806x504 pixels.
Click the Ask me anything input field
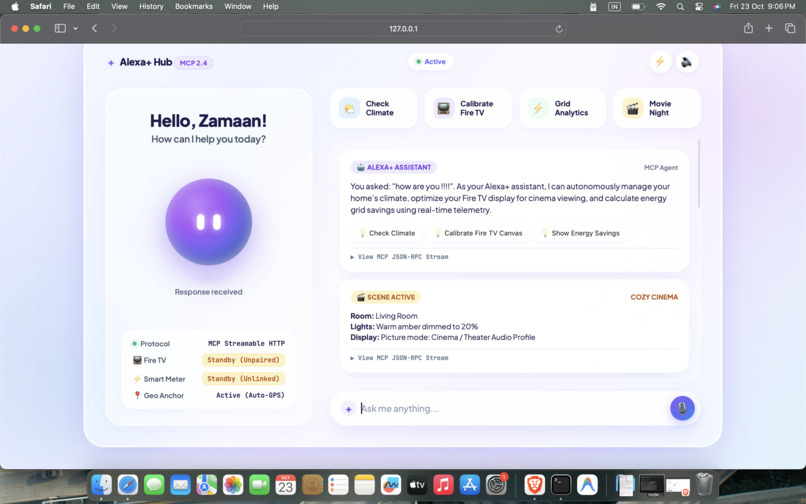(511, 409)
